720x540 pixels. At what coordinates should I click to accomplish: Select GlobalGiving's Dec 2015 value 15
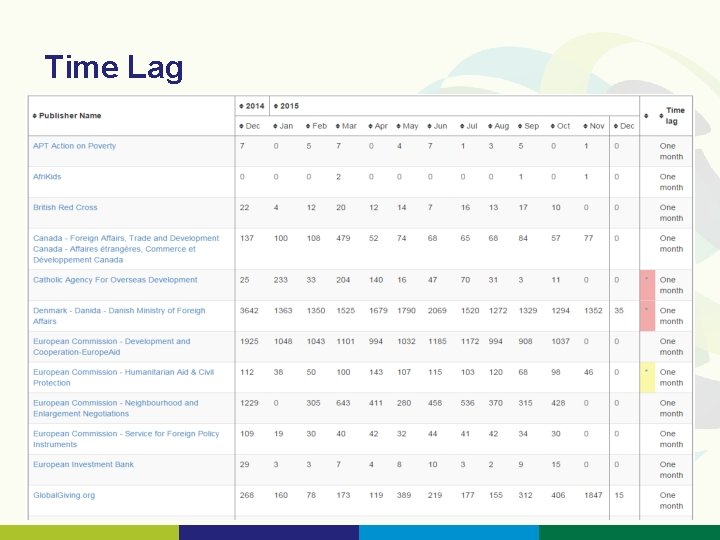tap(619, 495)
